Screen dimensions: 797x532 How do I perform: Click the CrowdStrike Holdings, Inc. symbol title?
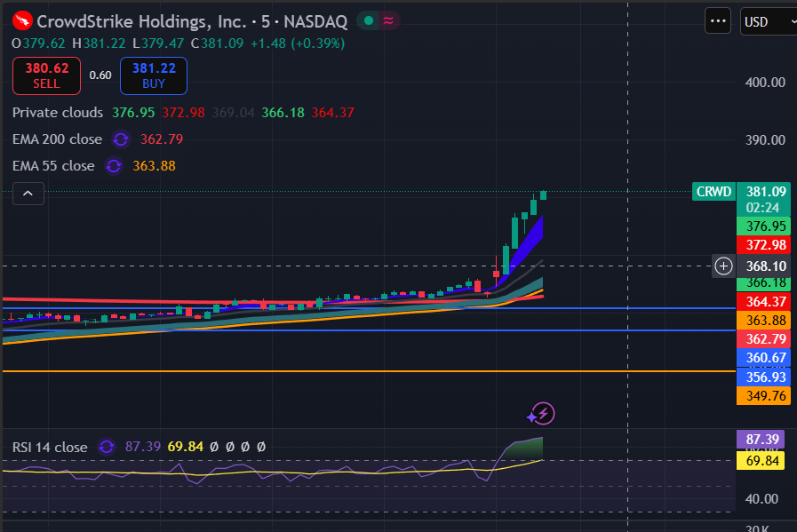(141, 21)
